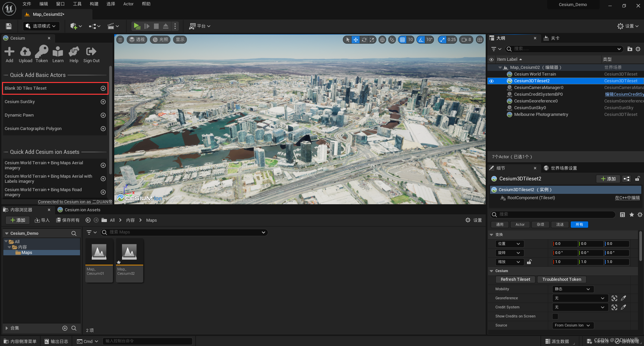Switch to the 关卡 tab
The width and height of the screenshot is (644, 346).
(x=552, y=38)
